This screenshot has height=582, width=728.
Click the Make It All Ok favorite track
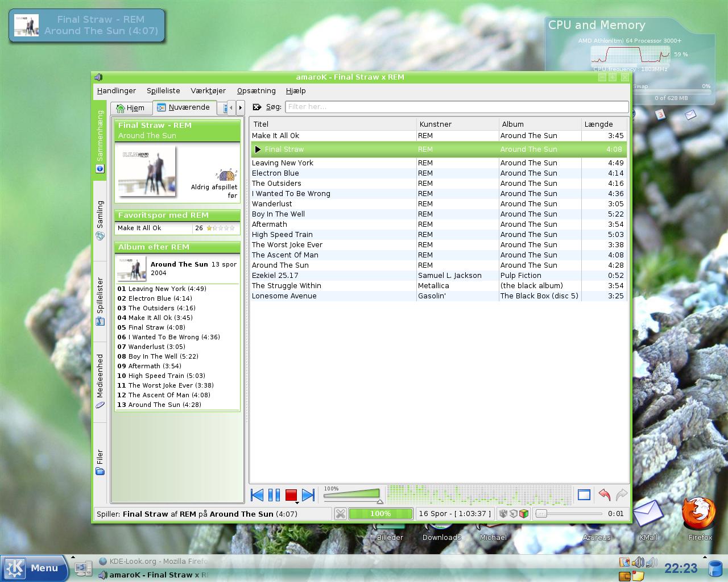139,228
